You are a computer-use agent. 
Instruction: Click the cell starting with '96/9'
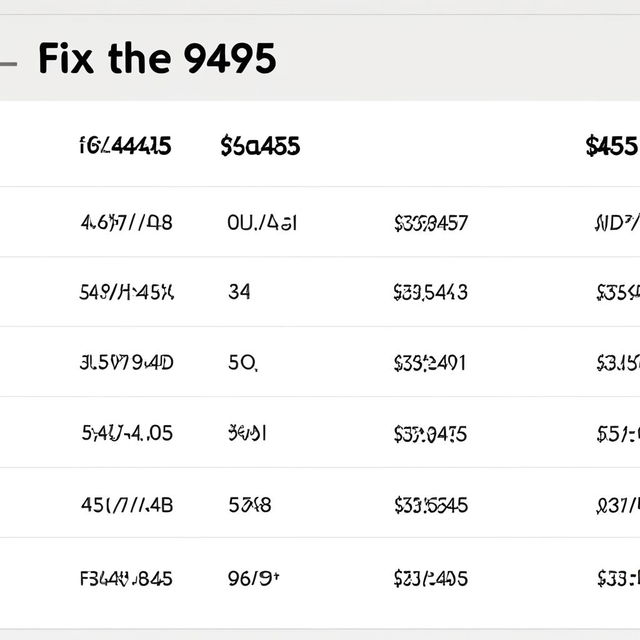tap(253, 578)
